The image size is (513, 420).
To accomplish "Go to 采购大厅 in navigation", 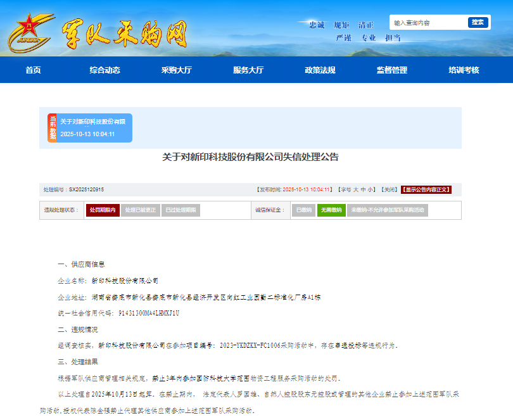I will pyautogui.click(x=176, y=70).
